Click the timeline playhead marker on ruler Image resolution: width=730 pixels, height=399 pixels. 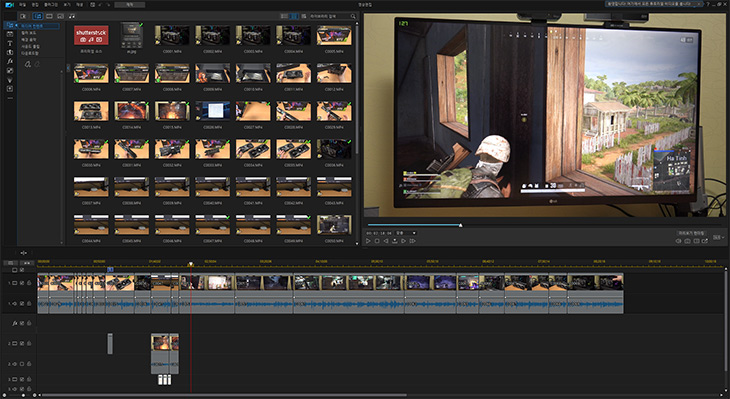[x=190, y=264]
